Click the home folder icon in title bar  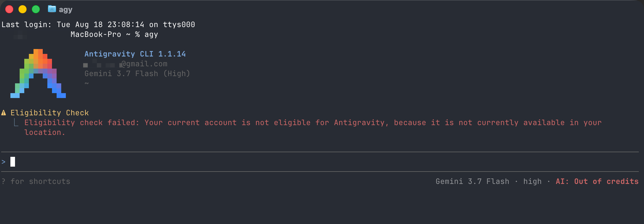click(x=52, y=9)
